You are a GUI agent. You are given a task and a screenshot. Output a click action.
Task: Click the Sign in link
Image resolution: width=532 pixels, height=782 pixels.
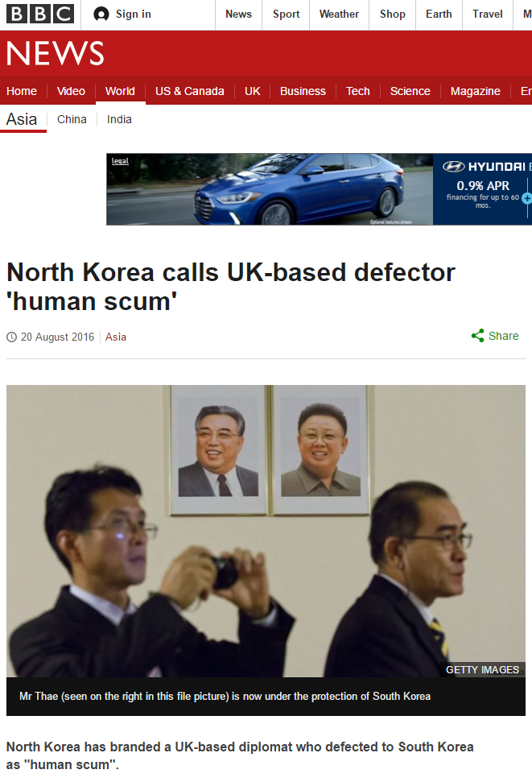[133, 14]
